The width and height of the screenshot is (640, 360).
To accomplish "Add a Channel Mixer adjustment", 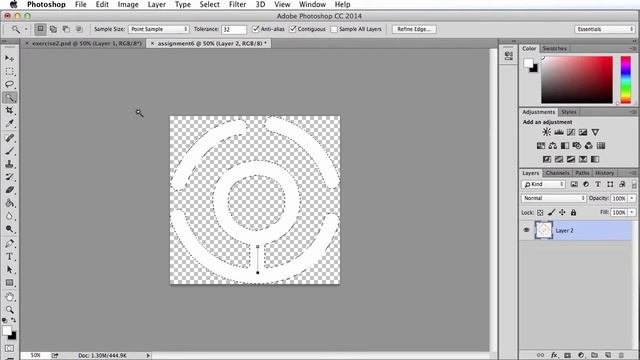I will pyautogui.click(x=589, y=146).
